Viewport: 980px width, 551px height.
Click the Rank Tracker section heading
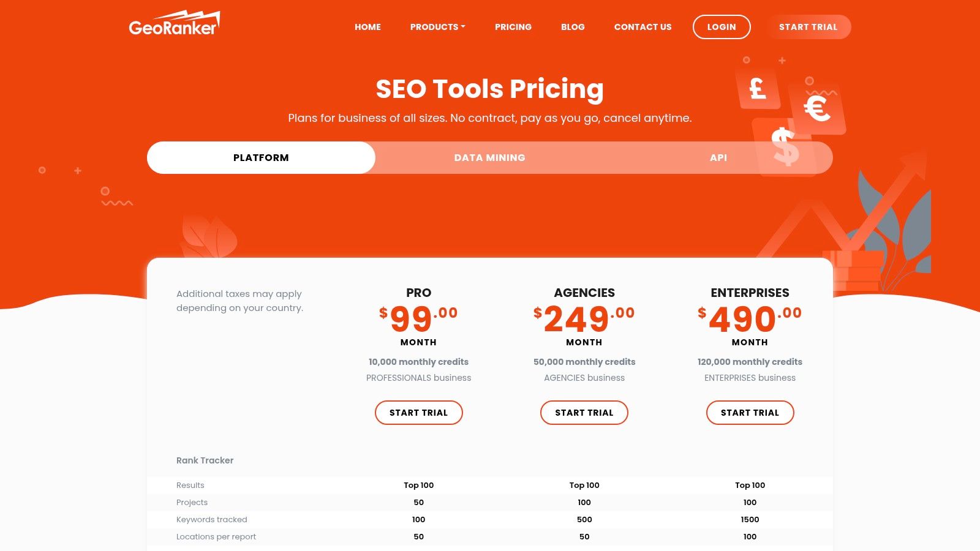pos(205,460)
